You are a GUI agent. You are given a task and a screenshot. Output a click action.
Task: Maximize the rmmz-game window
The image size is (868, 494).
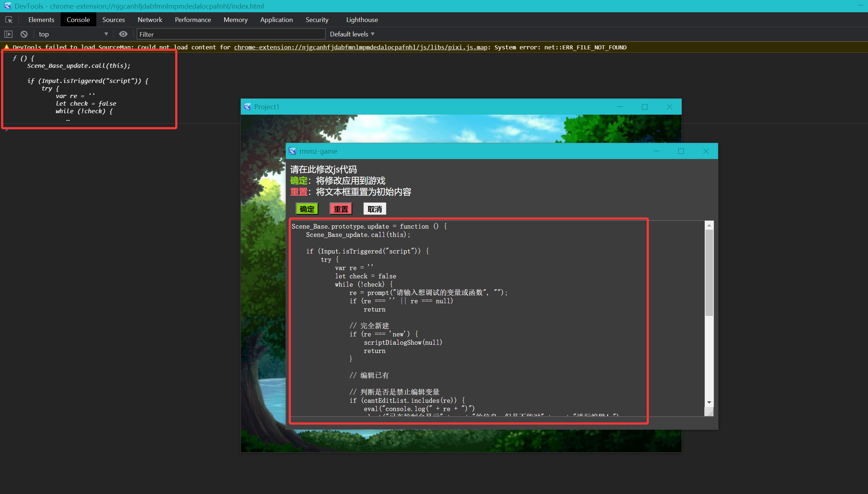681,151
